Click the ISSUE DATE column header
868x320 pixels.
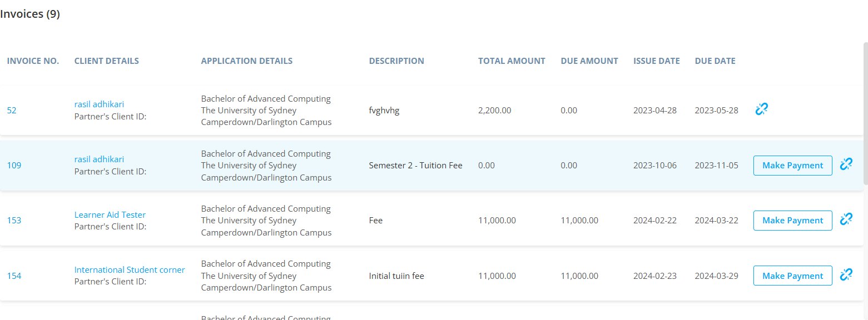pyautogui.click(x=657, y=61)
